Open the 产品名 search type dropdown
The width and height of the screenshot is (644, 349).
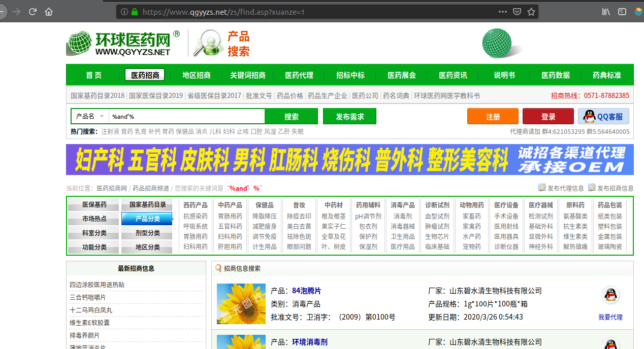[x=90, y=116]
